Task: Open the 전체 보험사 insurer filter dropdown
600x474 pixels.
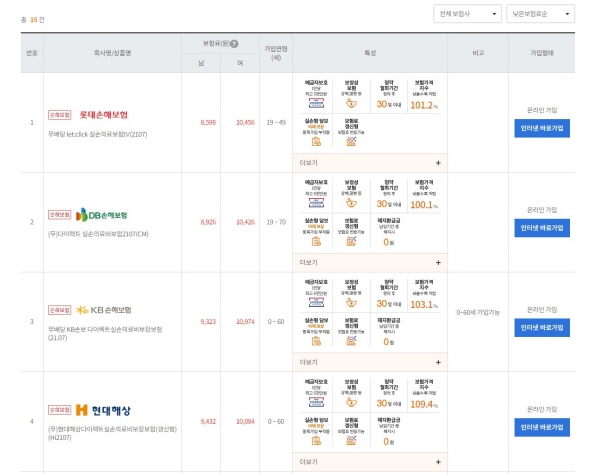Action: pyautogui.click(x=467, y=14)
